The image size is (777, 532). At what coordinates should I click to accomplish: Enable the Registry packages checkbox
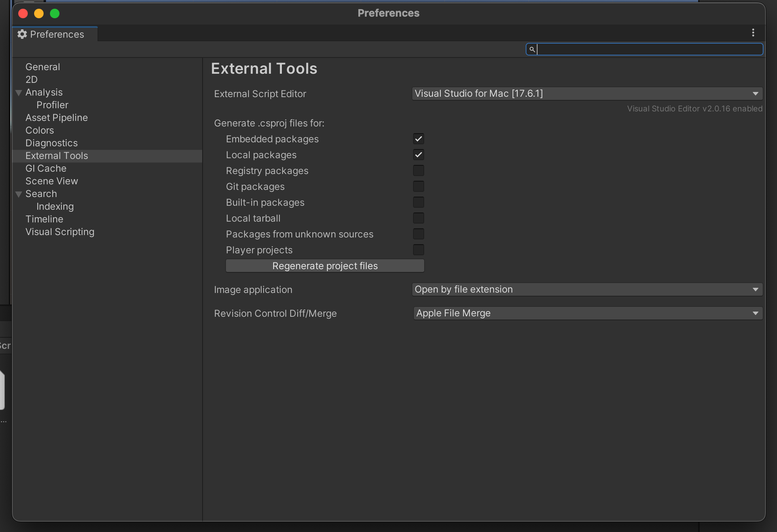point(418,171)
